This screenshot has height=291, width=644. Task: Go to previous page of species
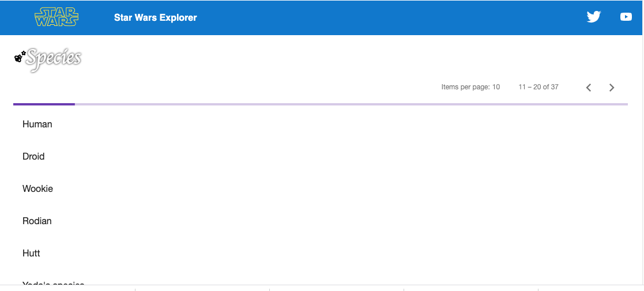[x=589, y=88]
